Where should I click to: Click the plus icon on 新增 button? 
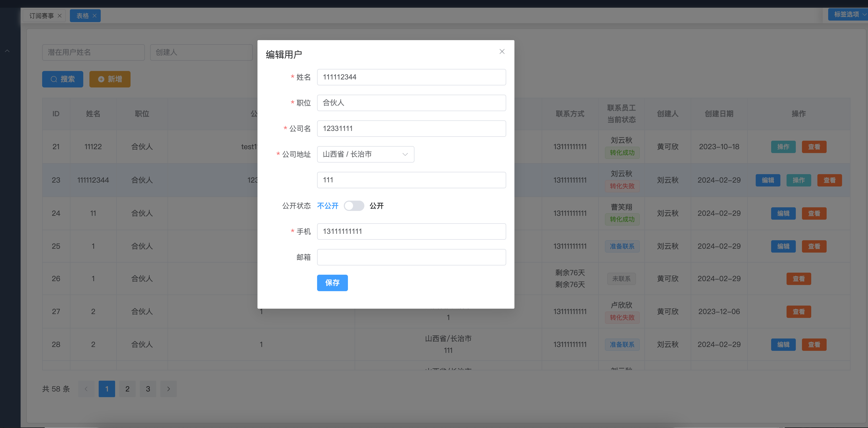[x=101, y=79]
